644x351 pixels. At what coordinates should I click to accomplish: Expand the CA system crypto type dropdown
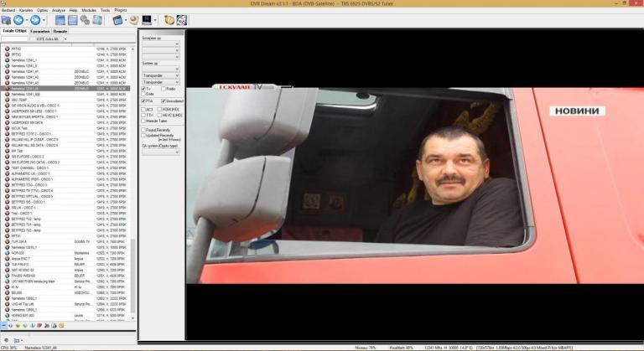(160, 152)
